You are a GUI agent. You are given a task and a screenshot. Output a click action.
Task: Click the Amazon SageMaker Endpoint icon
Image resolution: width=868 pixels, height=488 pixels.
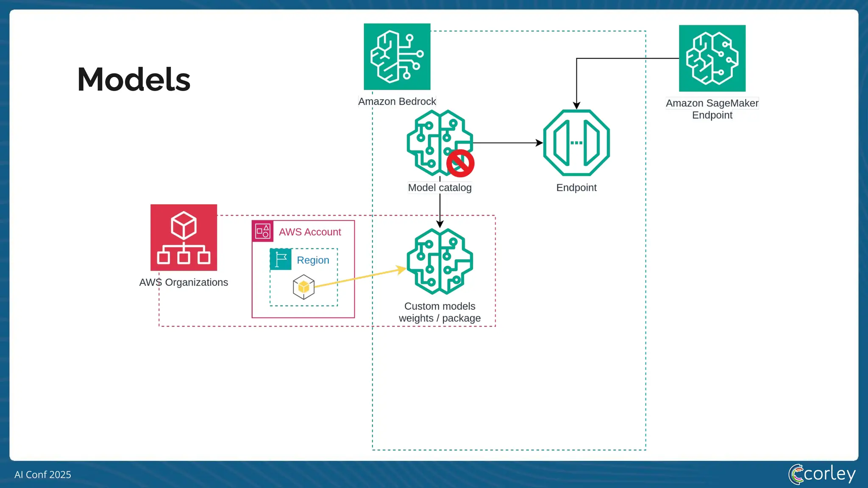(x=712, y=58)
